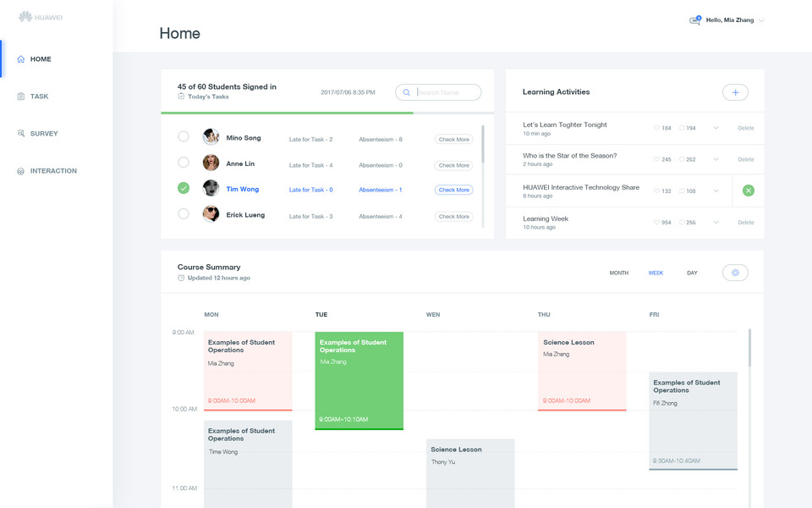Delete Who is the Star activity
This screenshot has height=508, width=812.
pyautogui.click(x=746, y=160)
